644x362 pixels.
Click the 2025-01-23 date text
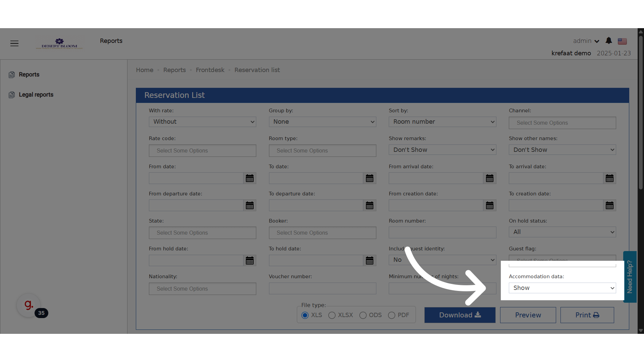(614, 53)
